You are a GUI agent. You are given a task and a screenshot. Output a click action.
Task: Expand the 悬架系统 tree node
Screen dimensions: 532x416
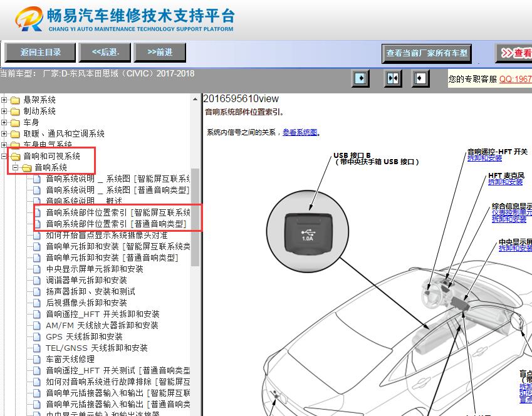[x=4, y=100]
